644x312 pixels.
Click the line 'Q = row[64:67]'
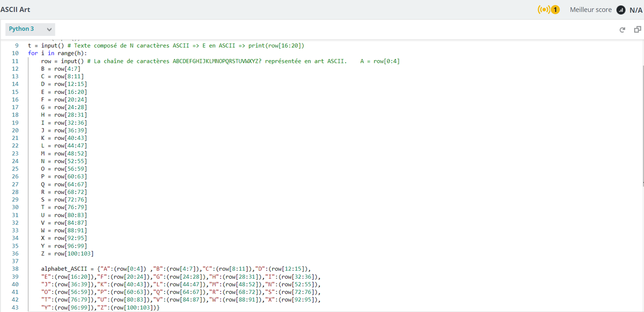(x=64, y=184)
